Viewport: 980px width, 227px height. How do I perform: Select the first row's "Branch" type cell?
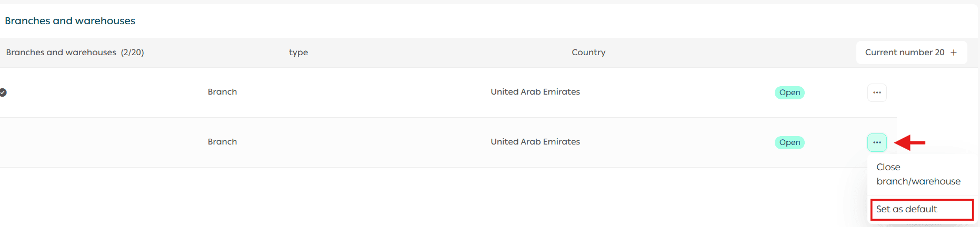point(222,92)
